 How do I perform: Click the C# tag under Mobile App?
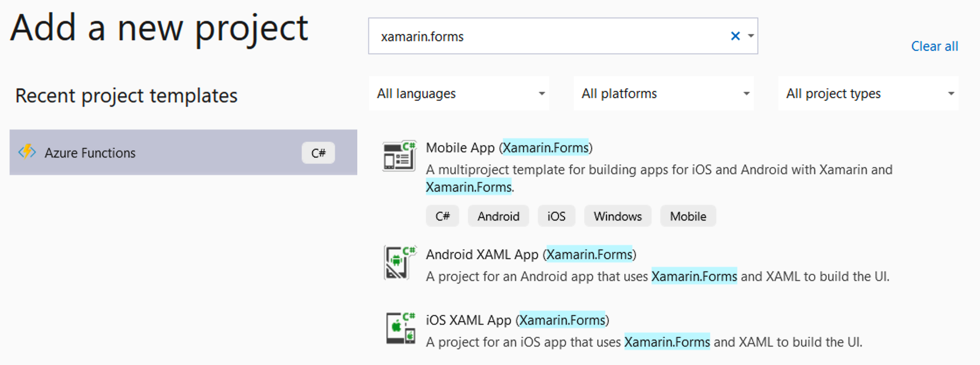(443, 216)
